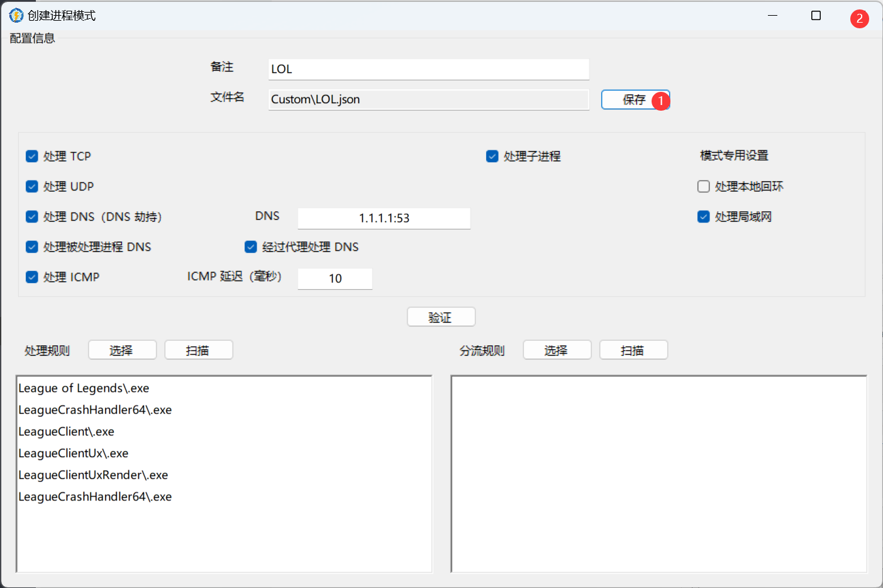Focus the DNS address field 1.1.1.1:53
This screenshot has height=588, width=883.
[384, 218]
